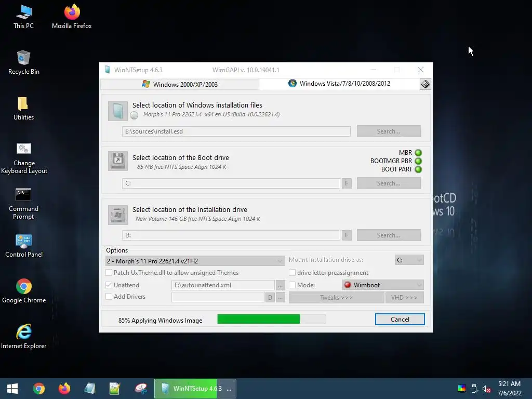Click the small disc icon under installation files
Viewport: 532px width, 399px height.
pos(134,115)
